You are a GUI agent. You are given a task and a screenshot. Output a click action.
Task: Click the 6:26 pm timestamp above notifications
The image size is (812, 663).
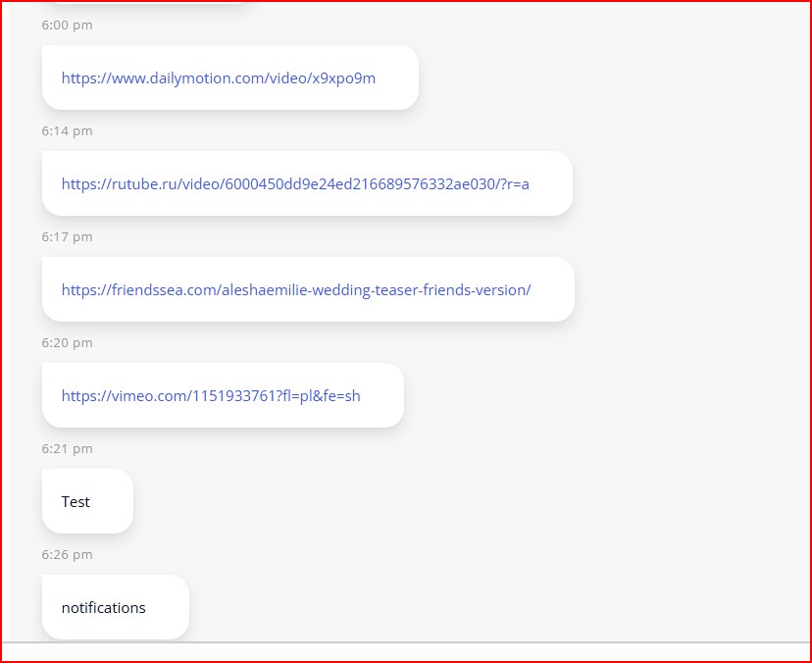point(67,555)
